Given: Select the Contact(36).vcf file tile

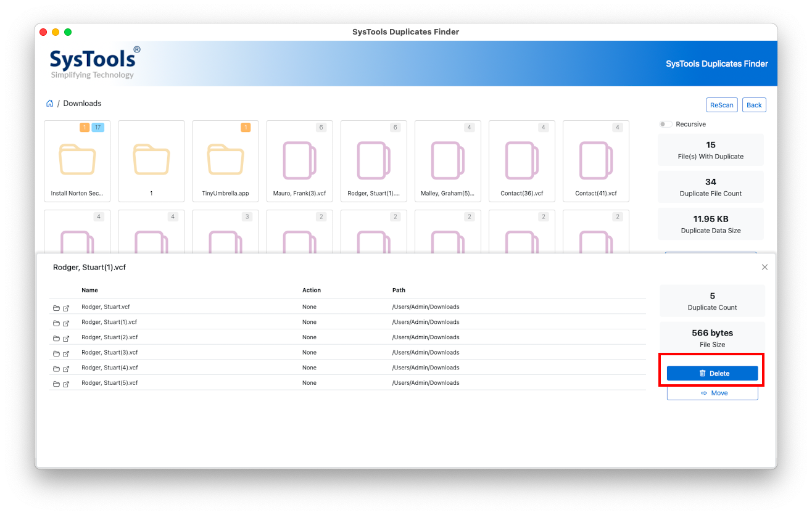Looking at the screenshot, I should click(x=521, y=161).
